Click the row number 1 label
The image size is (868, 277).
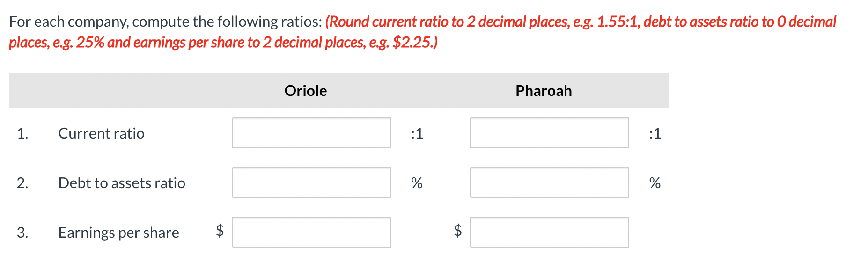(x=23, y=133)
